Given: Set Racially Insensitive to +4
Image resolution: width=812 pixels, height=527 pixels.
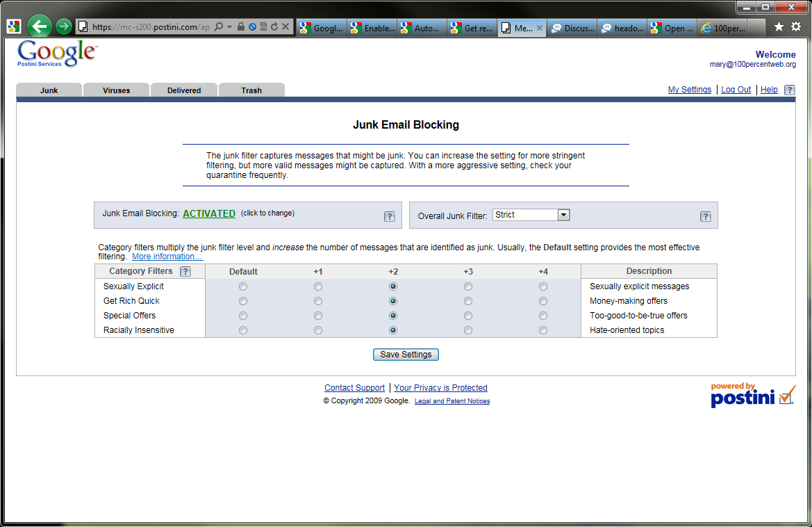Looking at the screenshot, I should pyautogui.click(x=542, y=330).
